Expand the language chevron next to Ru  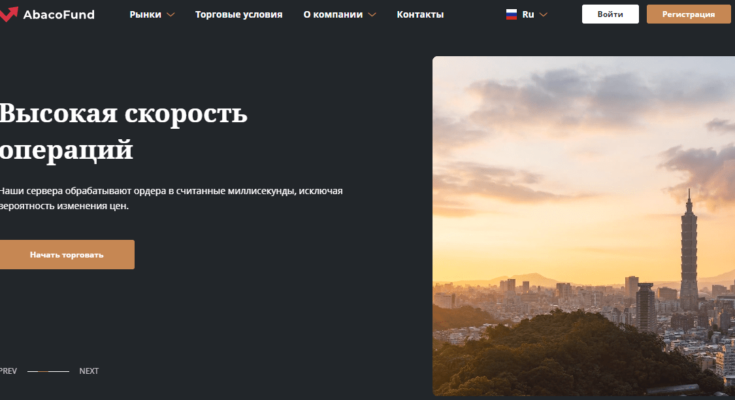543,15
